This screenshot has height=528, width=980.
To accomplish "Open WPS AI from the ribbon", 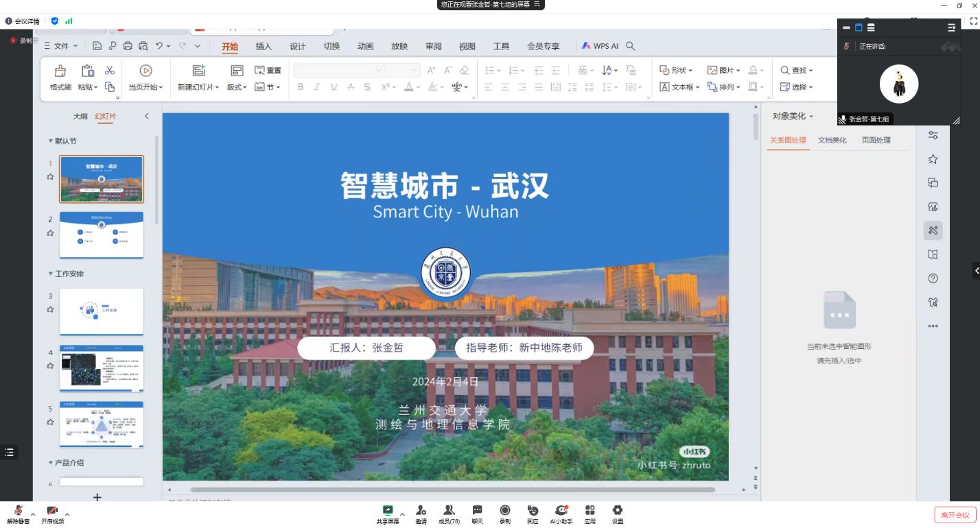I will (600, 46).
